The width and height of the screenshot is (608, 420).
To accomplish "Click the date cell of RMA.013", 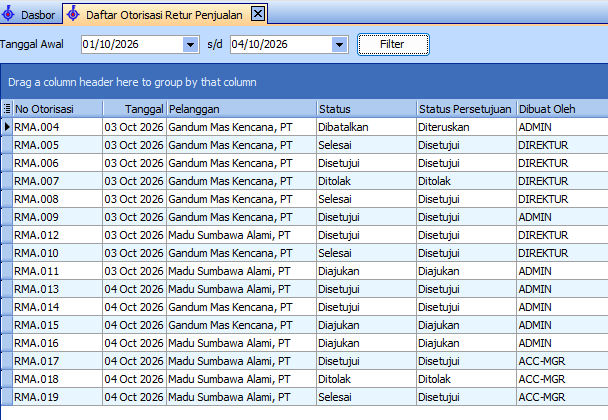I will click(135, 289).
